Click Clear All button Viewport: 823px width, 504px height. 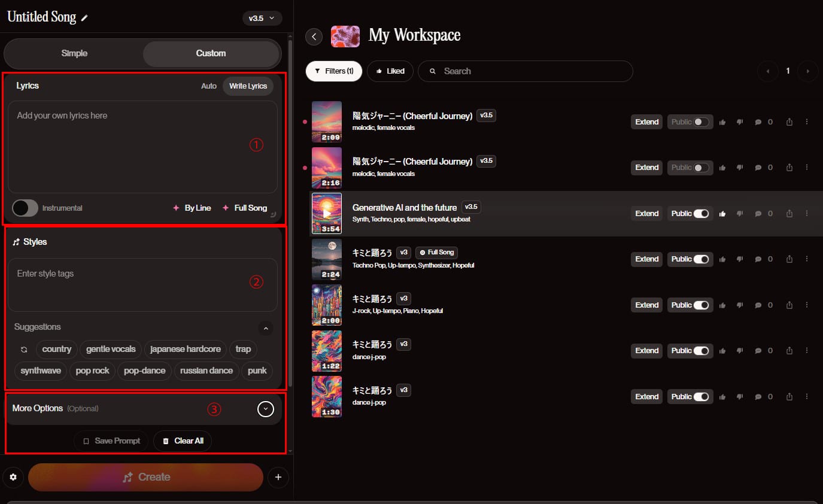183,441
